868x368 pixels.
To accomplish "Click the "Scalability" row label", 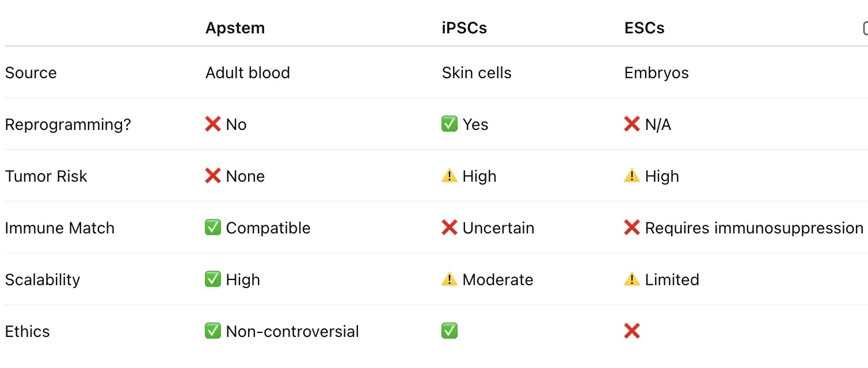I will [43, 280].
